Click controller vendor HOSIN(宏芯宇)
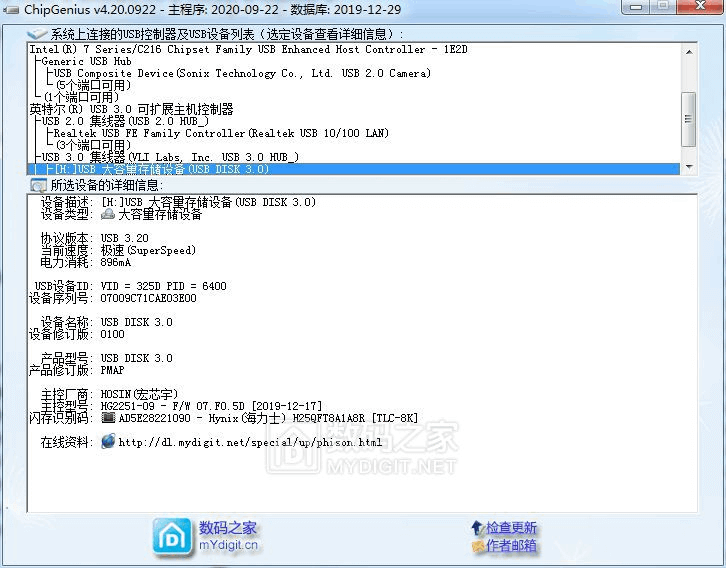 coord(139,394)
